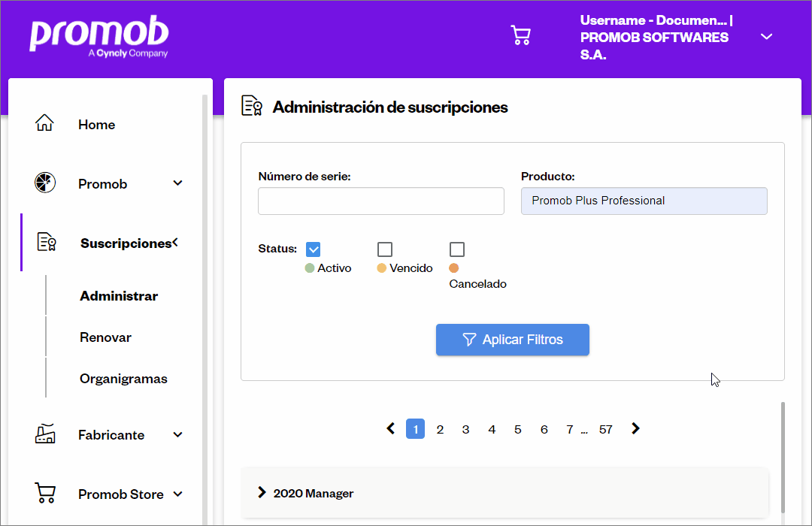The image size is (812, 526).
Task: Click the Promob logo
Action: (x=99, y=36)
